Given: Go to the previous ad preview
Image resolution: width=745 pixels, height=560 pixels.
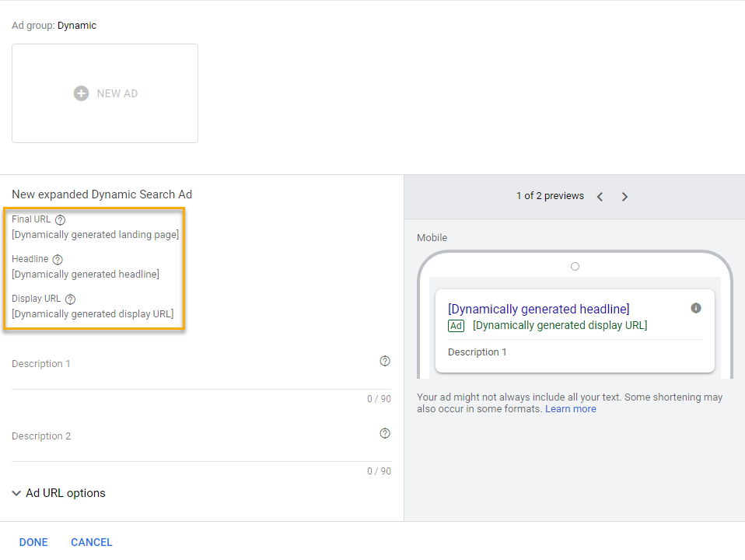Looking at the screenshot, I should 600,197.
